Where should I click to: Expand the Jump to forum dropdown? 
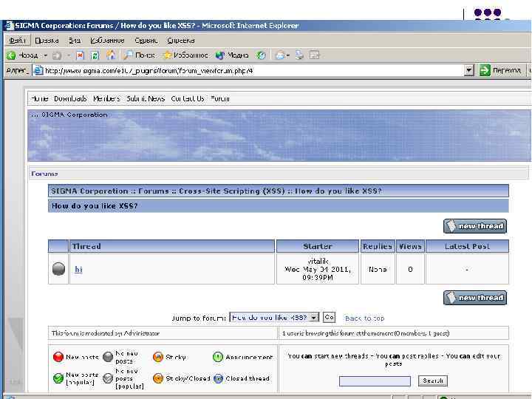tap(315, 318)
